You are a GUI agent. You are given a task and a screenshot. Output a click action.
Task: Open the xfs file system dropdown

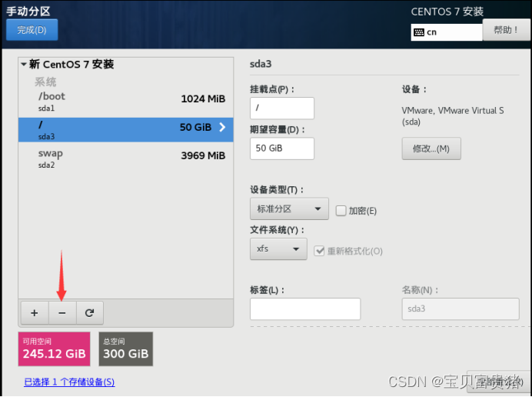point(278,249)
